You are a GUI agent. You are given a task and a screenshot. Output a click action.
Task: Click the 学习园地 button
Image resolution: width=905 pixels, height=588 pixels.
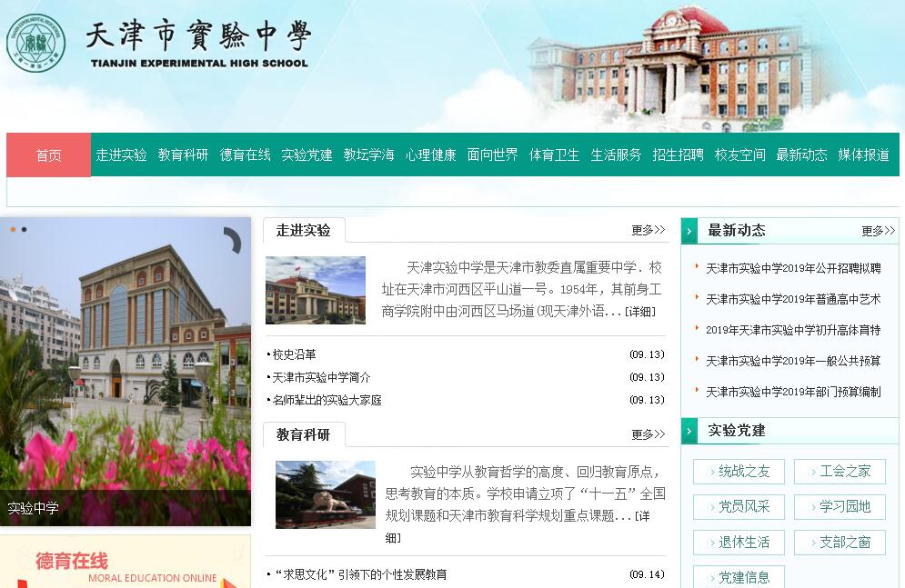click(x=840, y=507)
